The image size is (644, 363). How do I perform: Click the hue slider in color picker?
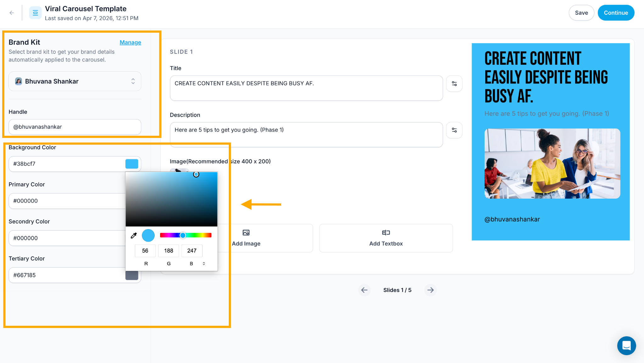pos(186,235)
